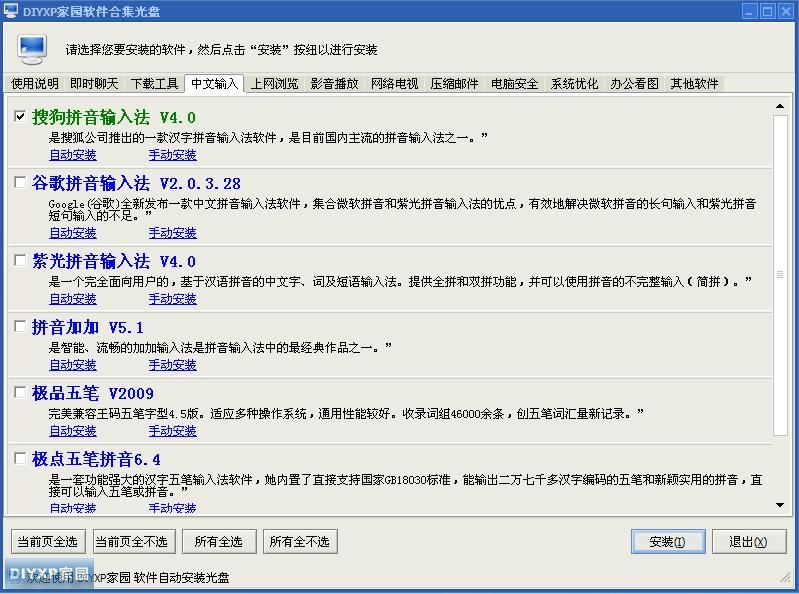Click the 搜狗拼音输入法 V4.0 title

(x=114, y=117)
